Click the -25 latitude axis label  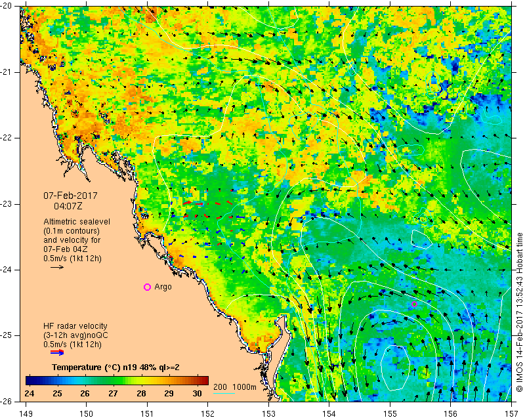pyautogui.click(x=7, y=335)
